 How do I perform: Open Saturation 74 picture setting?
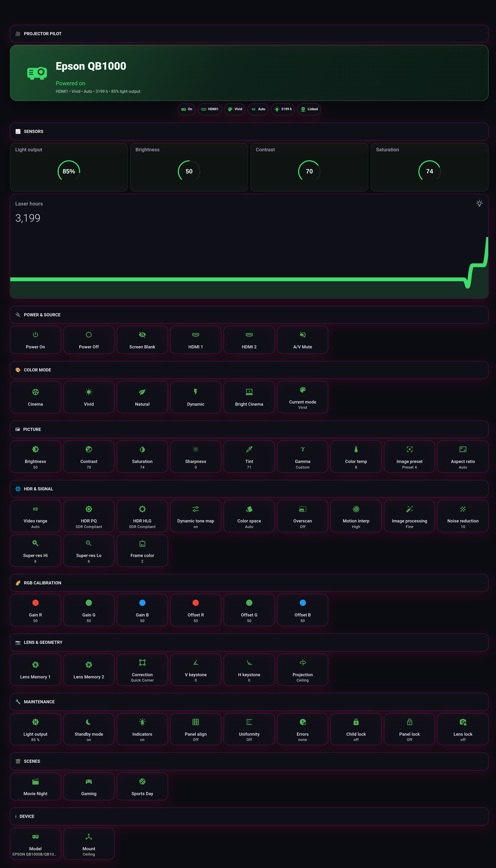142,456
